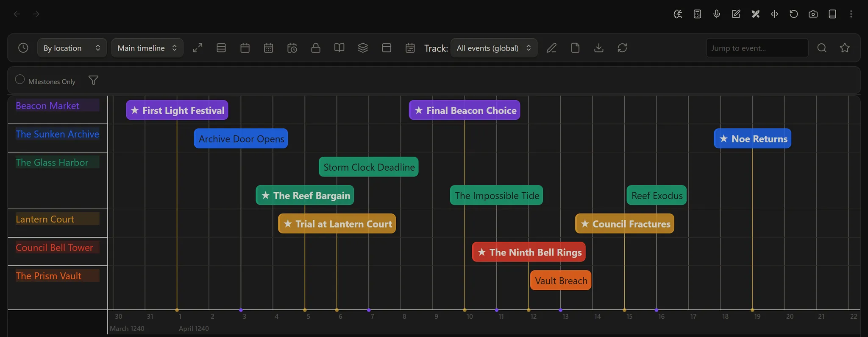868x337 pixels.
Task: Click the brain icon in the top bar
Action: [678, 14]
